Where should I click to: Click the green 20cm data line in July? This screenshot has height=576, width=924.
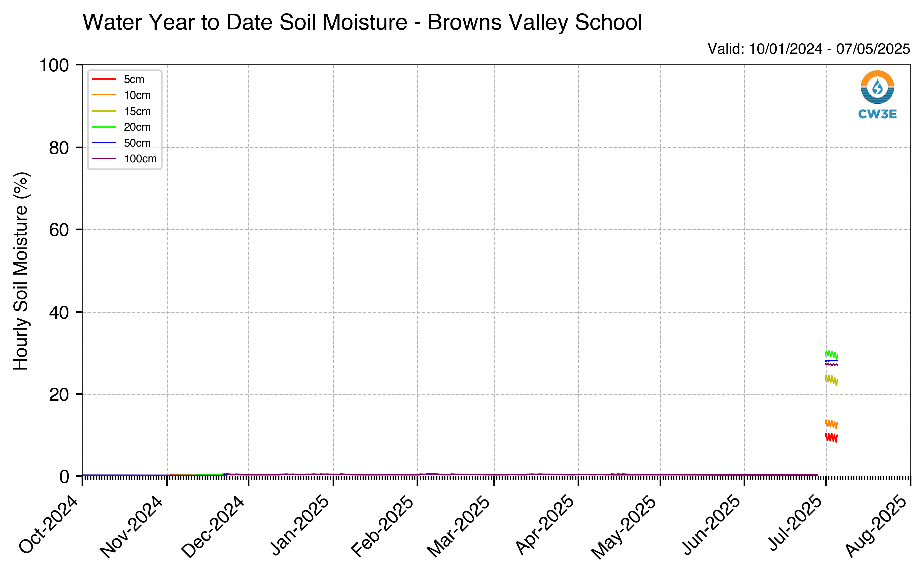point(831,354)
